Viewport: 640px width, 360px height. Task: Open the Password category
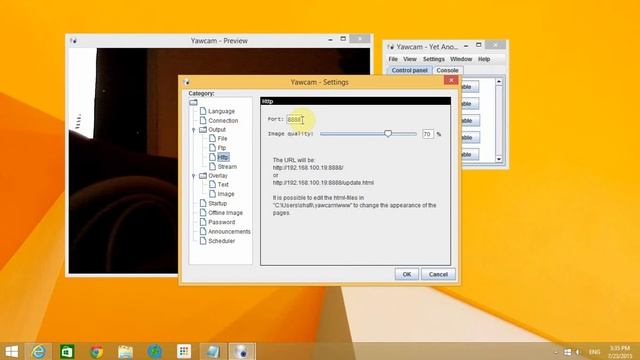tap(221, 222)
